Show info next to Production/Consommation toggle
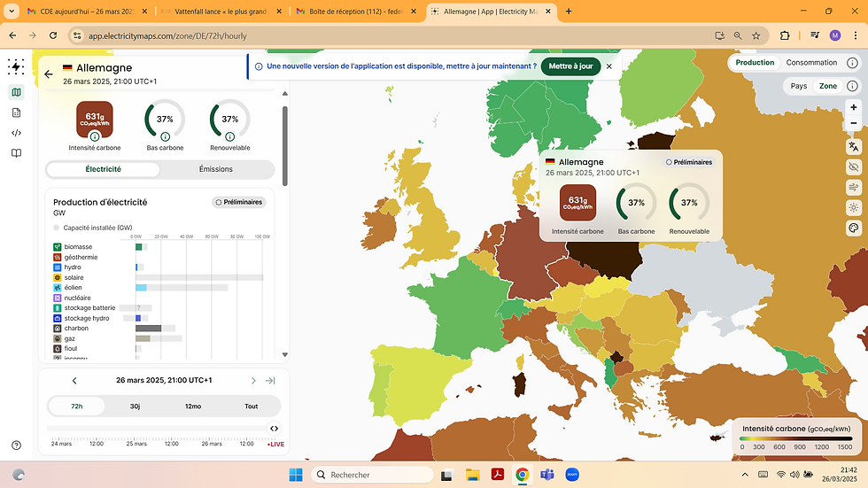This screenshot has width=868, height=488. (852, 63)
